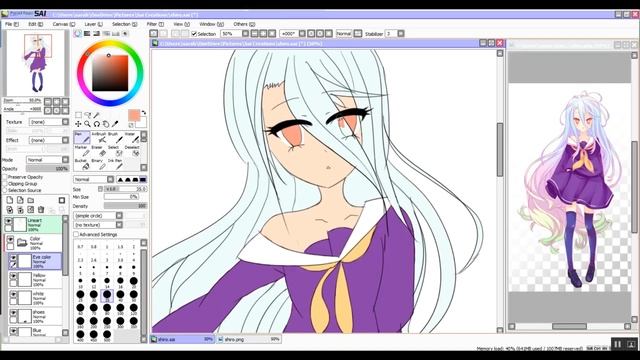Open the Edit menu
640x360 pixels.
tap(36, 24)
